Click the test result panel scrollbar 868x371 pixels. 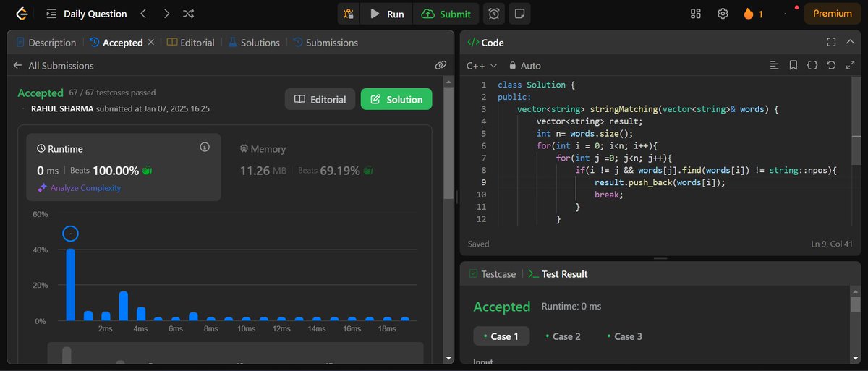(856, 304)
